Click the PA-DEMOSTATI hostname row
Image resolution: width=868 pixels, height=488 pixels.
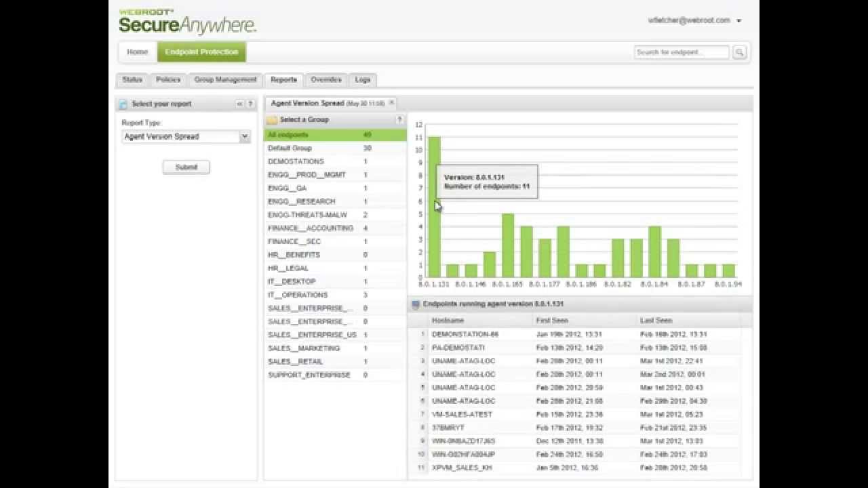click(x=580, y=348)
